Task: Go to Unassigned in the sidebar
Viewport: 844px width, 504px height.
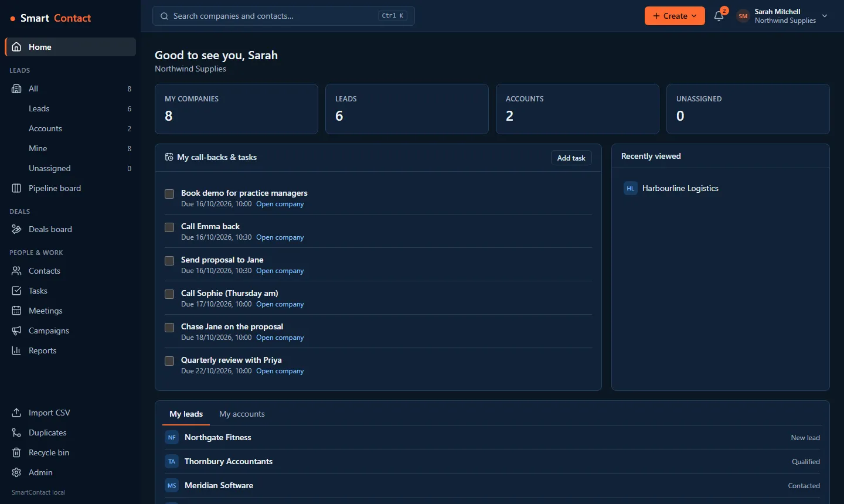Action: pyautogui.click(x=70, y=168)
